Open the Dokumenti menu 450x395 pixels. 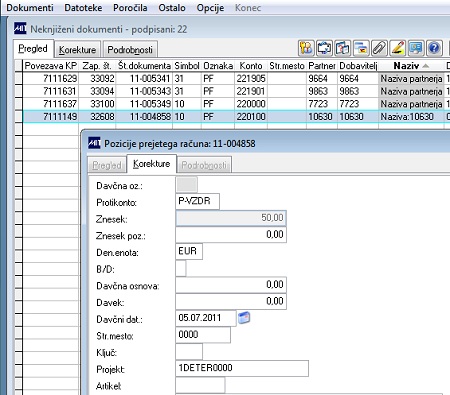[x=30, y=8]
